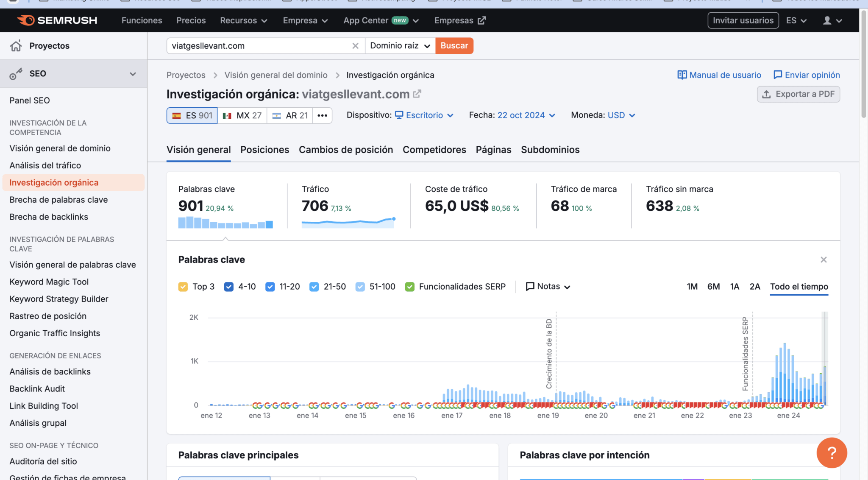The width and height of the screenshot is (868, 480).
Task: Click Invitar usuarios button
Action: [x=743, y=20]
